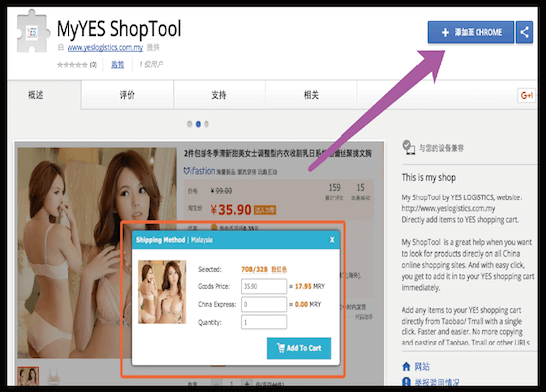
Task: Switch to the 评价 reviews tab
Action: (127, 95)
